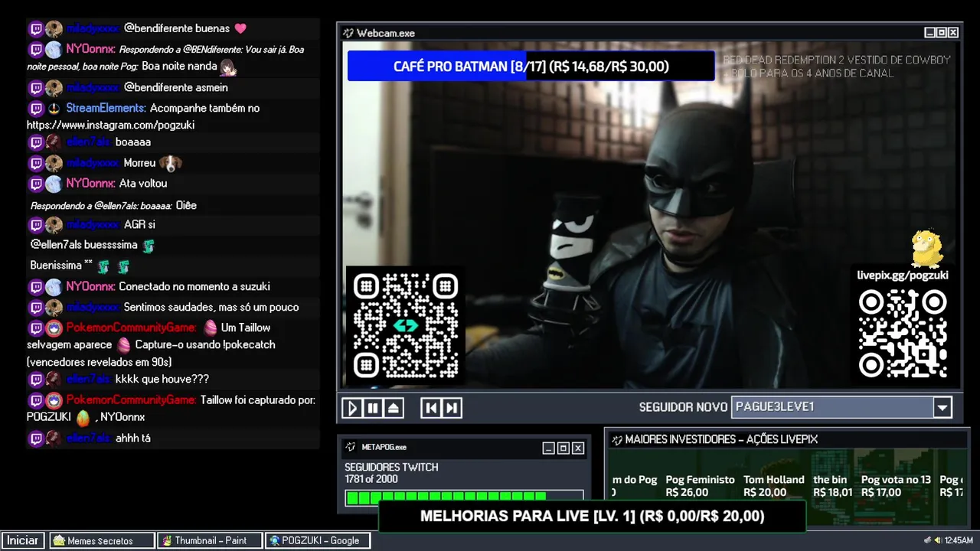980x551 pixels.
Task: Skip to next track in Webcam.exe
Action: (452, 408)
